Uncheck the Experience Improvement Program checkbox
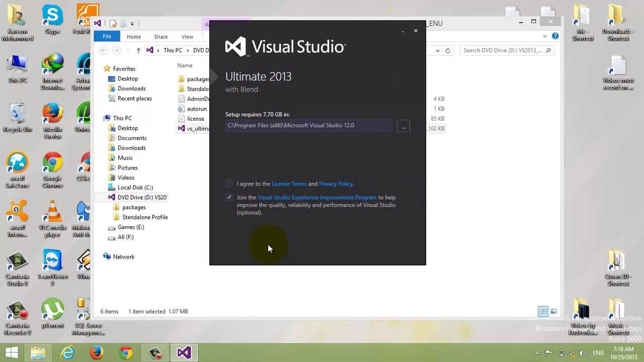This screenshot has height=362, width=644. (229, 197)
